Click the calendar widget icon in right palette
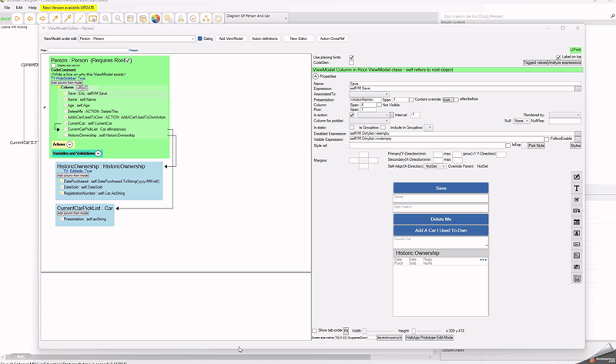This screenshot has height=364, width=616. pyautogui.click(x=577, y=222)
